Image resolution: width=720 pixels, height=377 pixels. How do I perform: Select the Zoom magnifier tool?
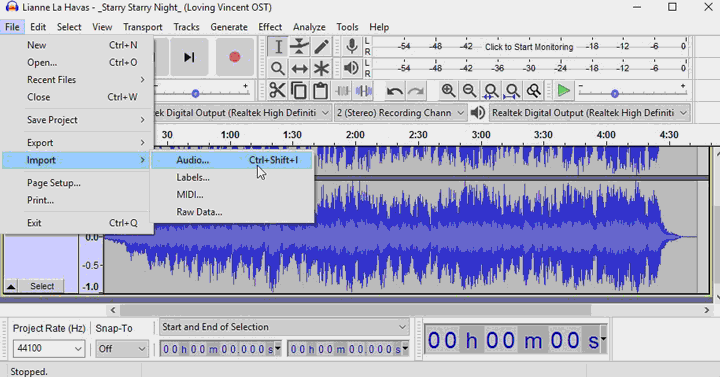click(x=277, y=68)
